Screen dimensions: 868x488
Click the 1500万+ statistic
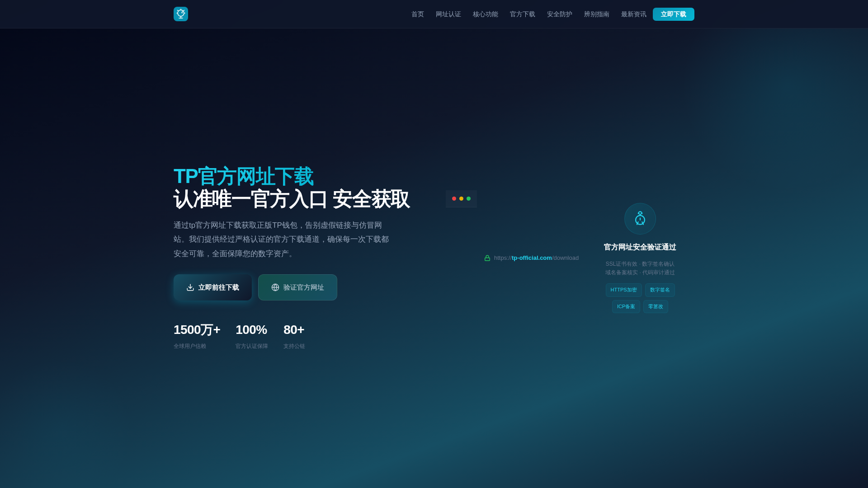click(x=197, y=330)
